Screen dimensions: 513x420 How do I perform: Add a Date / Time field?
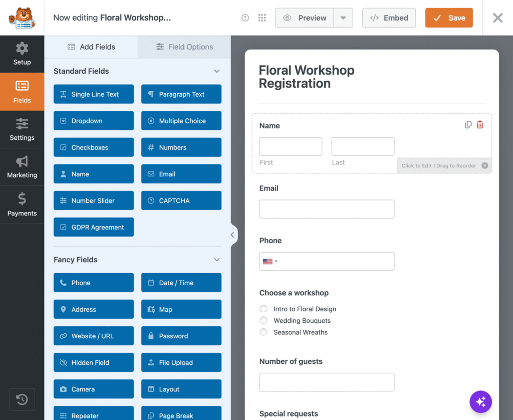(181, 283)
